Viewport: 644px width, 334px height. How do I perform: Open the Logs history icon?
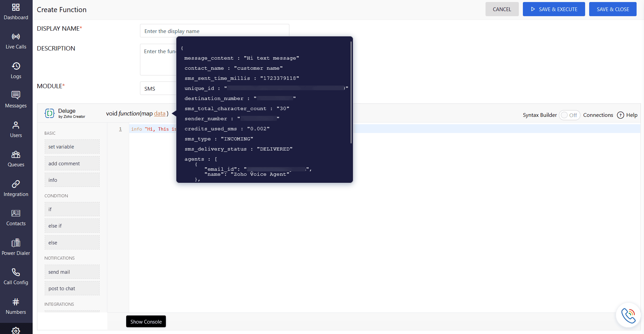coord(16,66)
